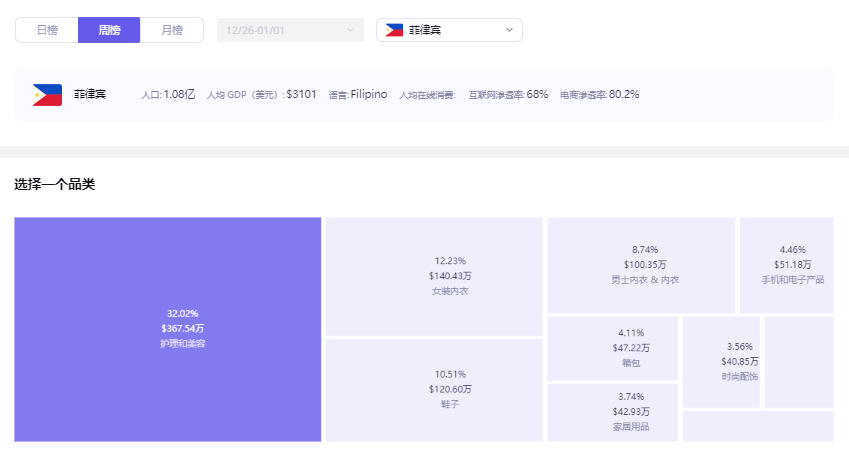849x462 pixels.
Task: Click the unlabeled tile right of 时尚配饰
Action: pos(799,362)
